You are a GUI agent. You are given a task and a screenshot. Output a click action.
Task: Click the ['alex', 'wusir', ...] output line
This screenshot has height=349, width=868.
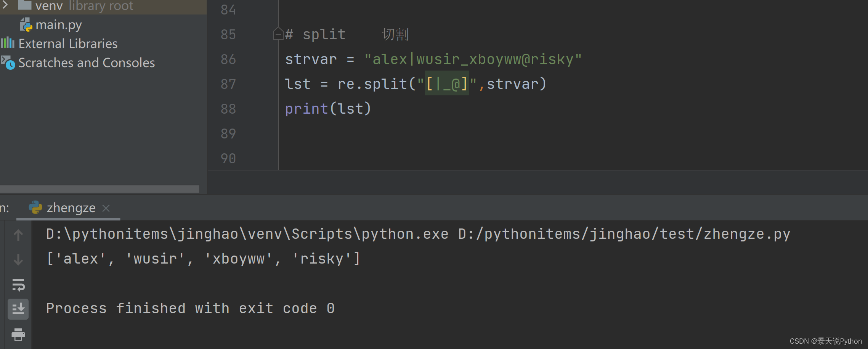(203, 259)
